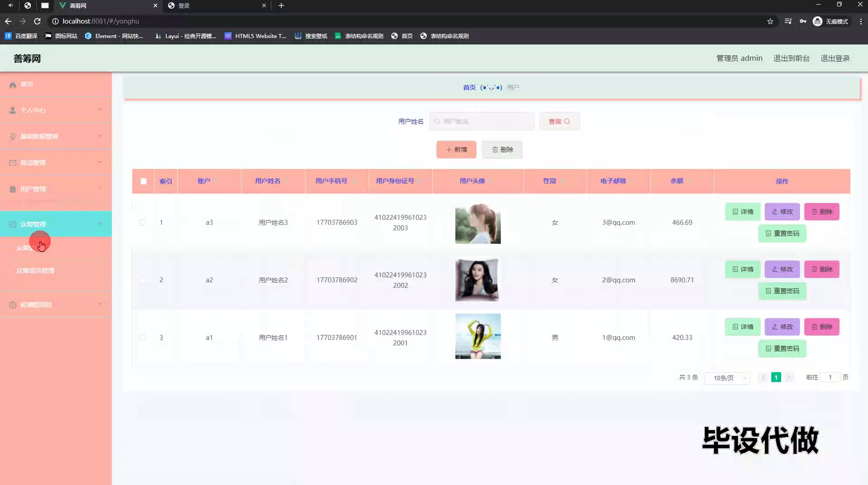Open 图标网站 bookmark
Image resolution: width=868 pixels, height=485 pixels.
pos(61,36)
